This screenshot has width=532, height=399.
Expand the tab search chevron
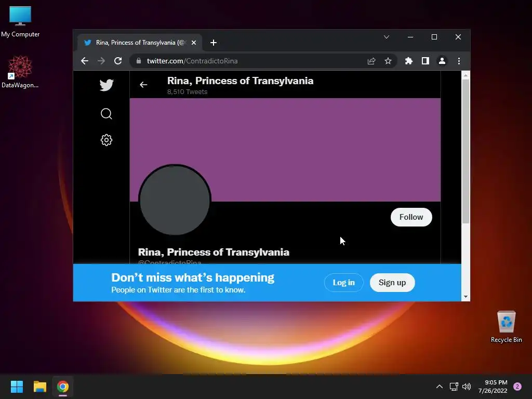coord(387,37)
